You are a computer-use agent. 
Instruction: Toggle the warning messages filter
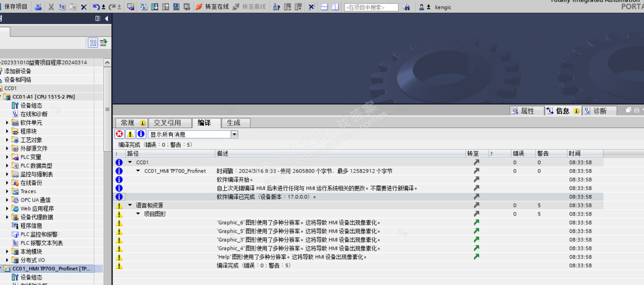pyautogui.click(x=130, y=134)
